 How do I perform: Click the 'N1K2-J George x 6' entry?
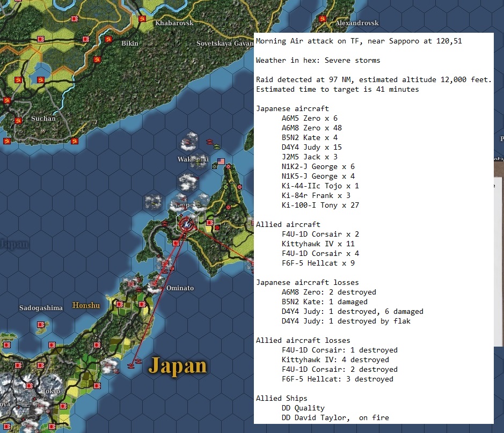[318, 166]
